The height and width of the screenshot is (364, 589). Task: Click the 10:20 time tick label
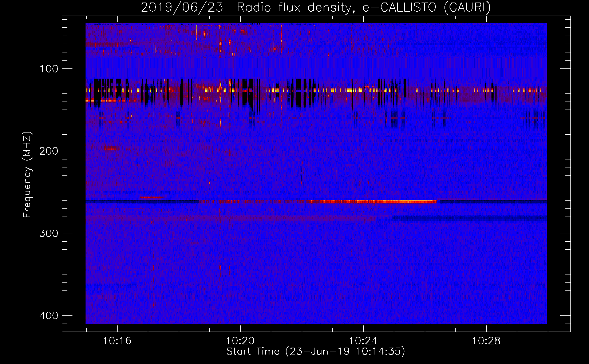(x=240, y=341)
